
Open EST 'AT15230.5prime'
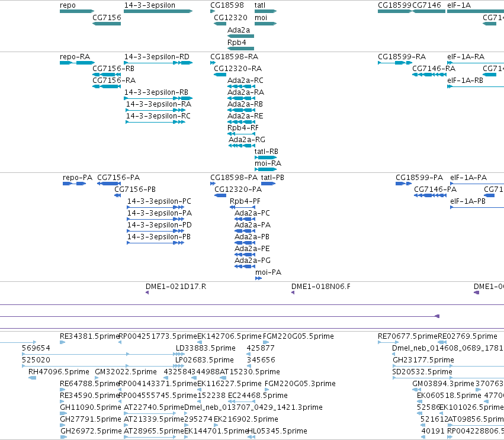pos(250,372)
